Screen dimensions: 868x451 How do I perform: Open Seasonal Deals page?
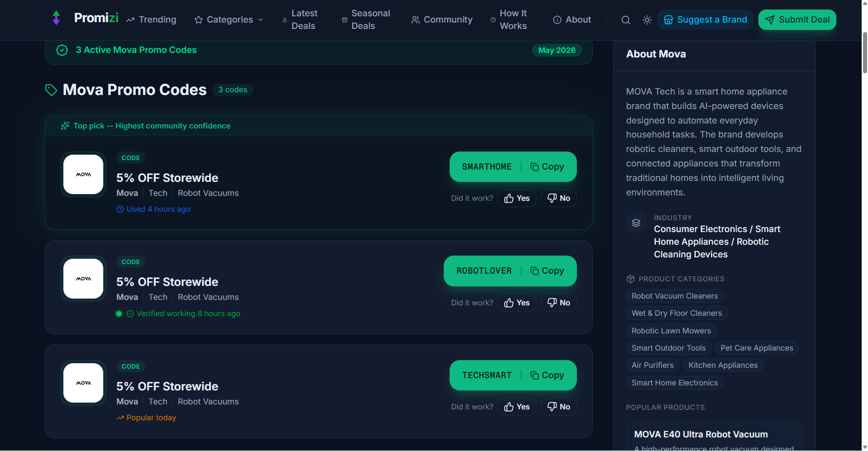point(366,19)
